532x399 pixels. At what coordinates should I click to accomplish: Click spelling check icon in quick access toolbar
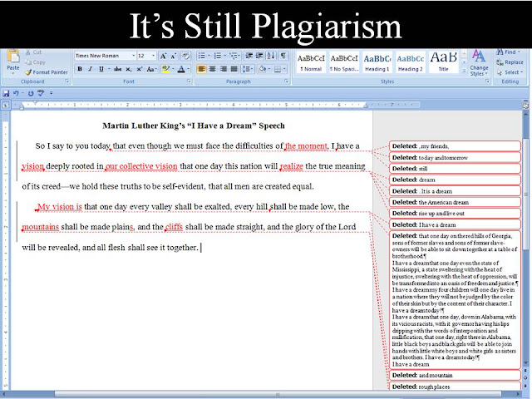pyautogui.click(x=41, y=93)
